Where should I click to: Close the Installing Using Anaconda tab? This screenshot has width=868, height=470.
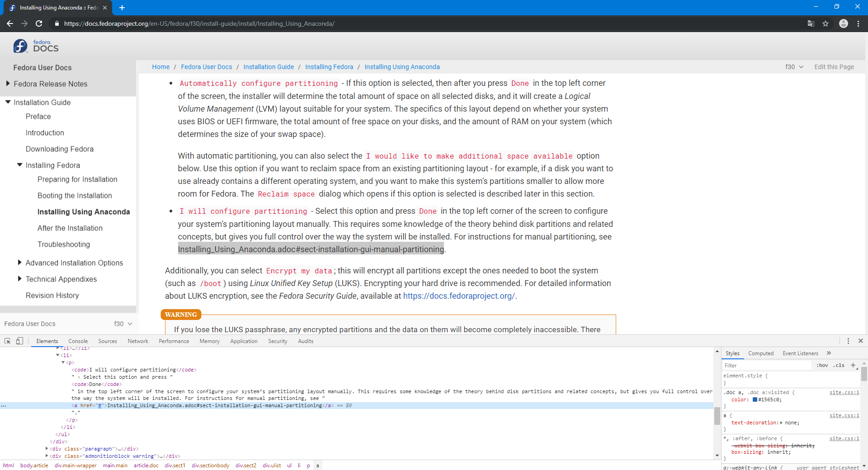coord(105,8)
